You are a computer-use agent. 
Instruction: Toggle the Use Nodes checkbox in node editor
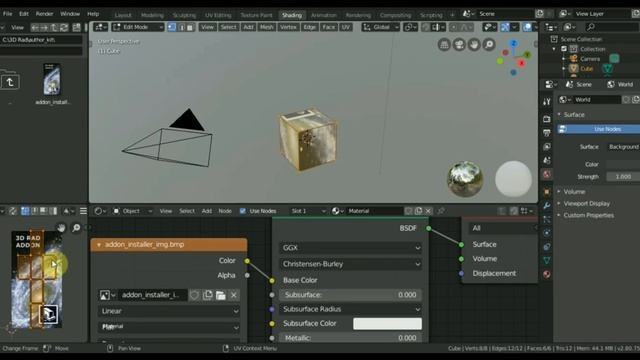click(243, 211)
